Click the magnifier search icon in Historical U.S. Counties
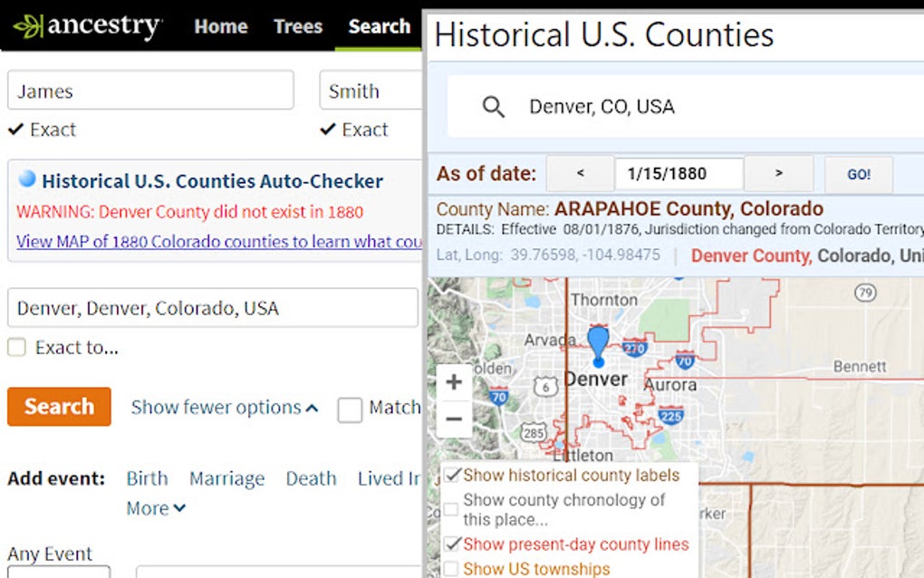The image size is (924, 578). 493,107
